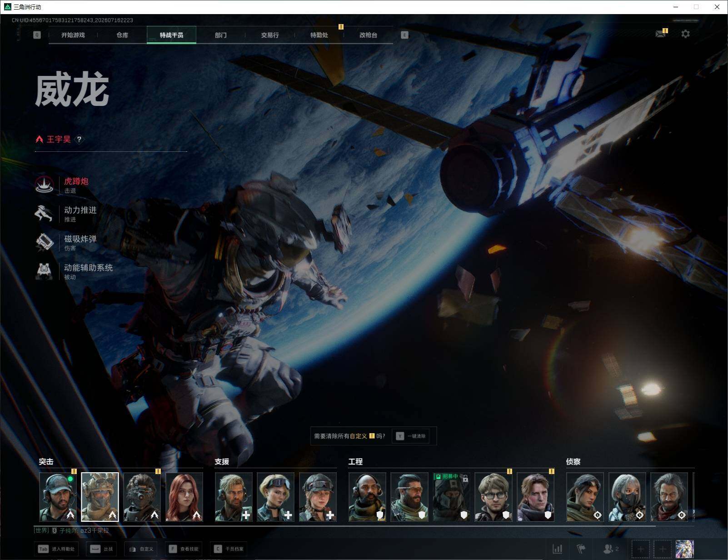Switch to the 仓库 tab

pos(122,35)
